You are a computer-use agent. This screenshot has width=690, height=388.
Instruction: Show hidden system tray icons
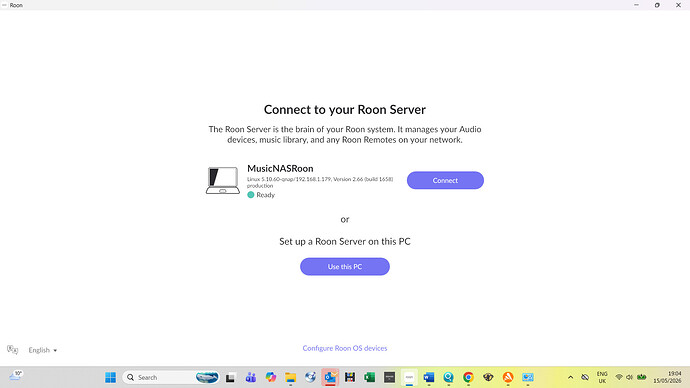click(570, 377)
